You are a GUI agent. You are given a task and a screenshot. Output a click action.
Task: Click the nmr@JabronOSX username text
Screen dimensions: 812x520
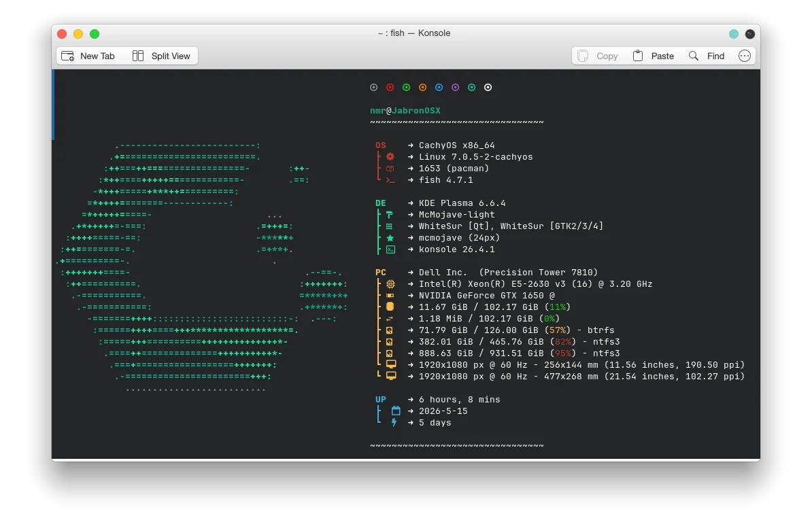coord(405,111)
